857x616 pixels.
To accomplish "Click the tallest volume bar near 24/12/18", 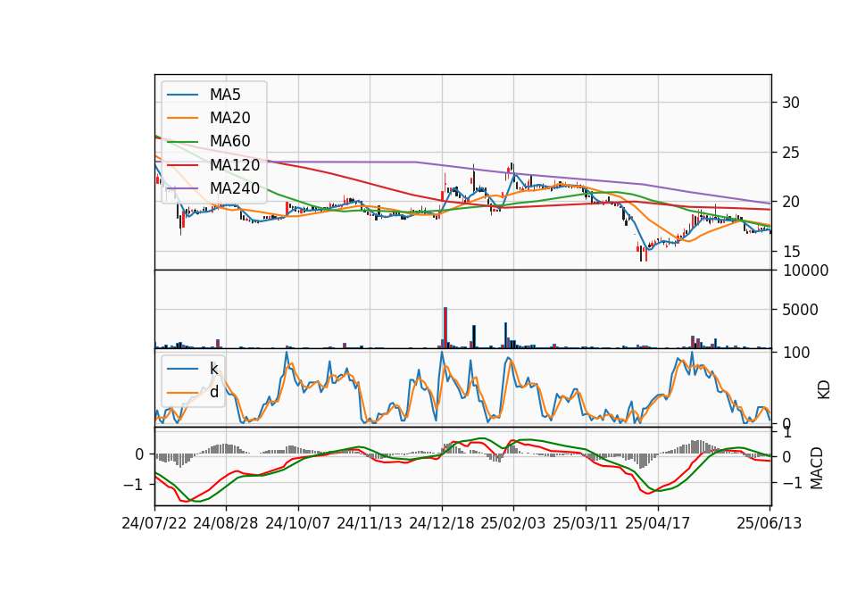I will [x=445, y=328].
